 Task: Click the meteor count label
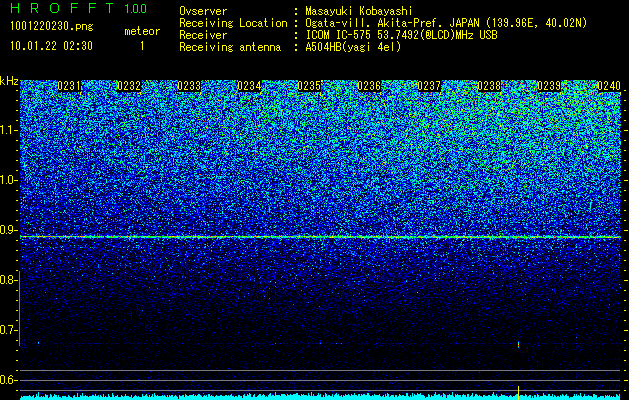point(142,31)
